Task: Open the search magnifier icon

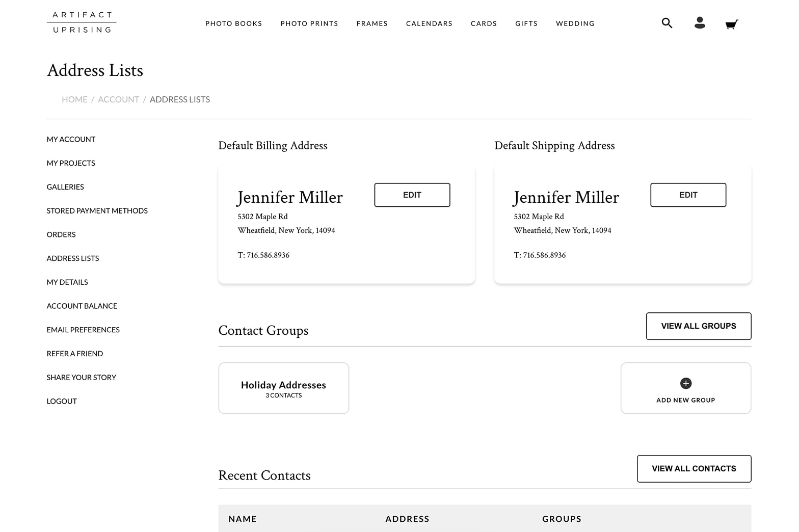Action: (667, 23)
